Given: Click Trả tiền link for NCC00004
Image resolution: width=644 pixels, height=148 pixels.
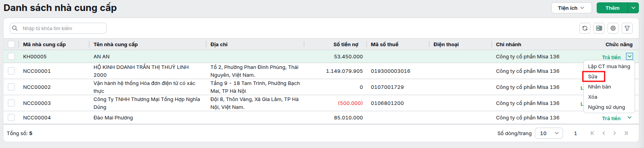Looking at the screenshot, I should pos(611,118).
